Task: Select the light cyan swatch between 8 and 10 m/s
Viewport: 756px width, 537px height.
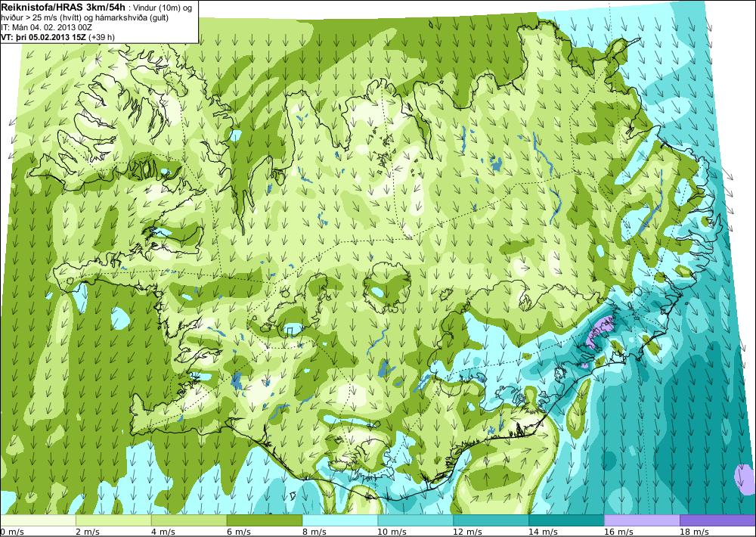Action: (x=340, y=520)
